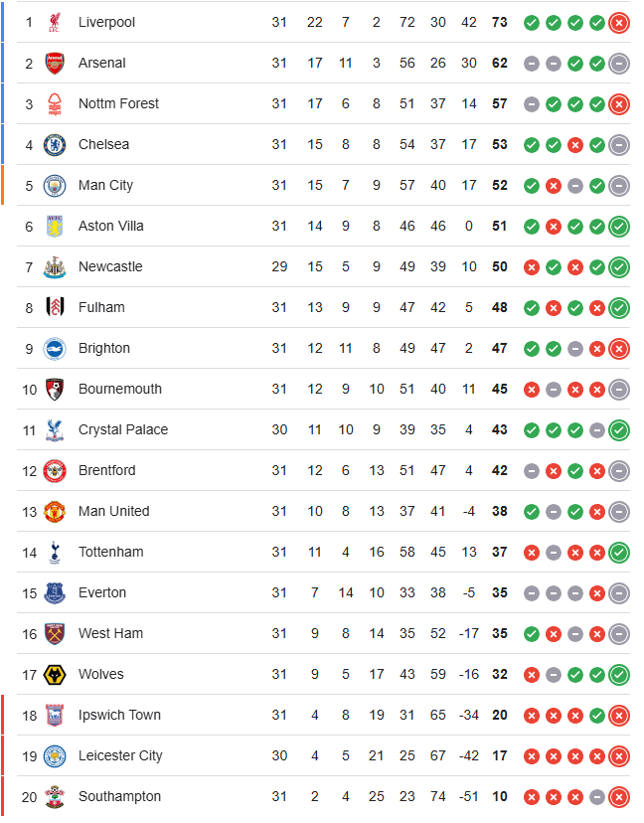Click Liverpool's latest result red loss icon
The height and width of the screenshot is (823, 644).
619,23
